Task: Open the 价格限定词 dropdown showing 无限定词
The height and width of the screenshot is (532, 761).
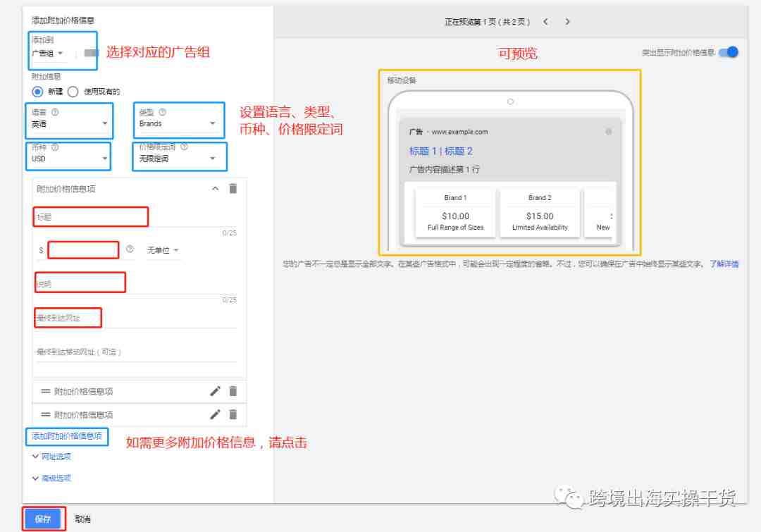Action: (178, 159)
